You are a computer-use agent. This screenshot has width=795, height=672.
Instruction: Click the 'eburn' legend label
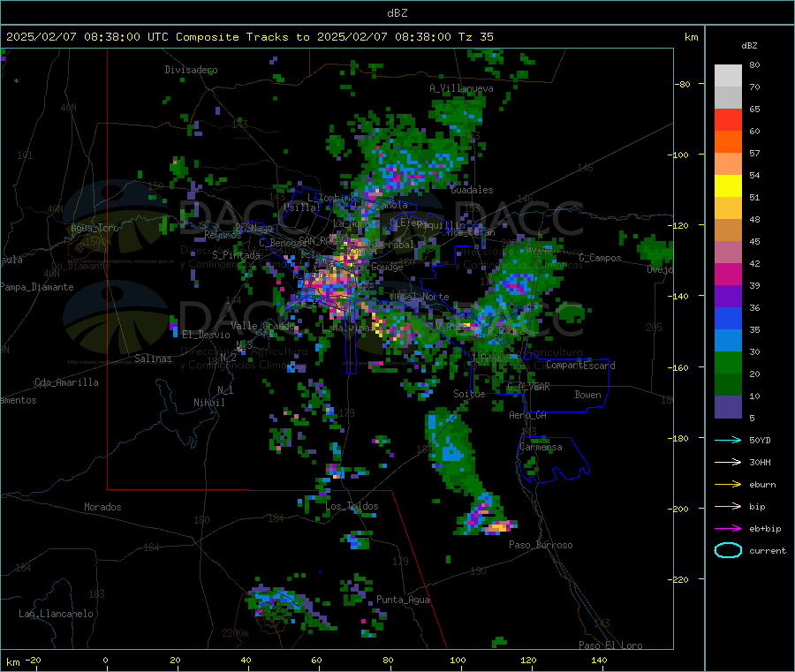[x=762, y=485]
